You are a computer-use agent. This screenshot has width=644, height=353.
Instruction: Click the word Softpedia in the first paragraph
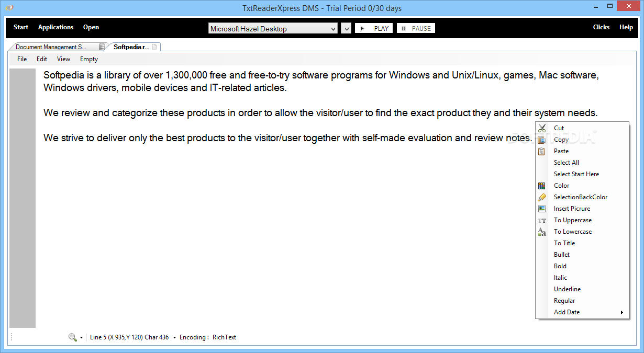click(64, 75)
